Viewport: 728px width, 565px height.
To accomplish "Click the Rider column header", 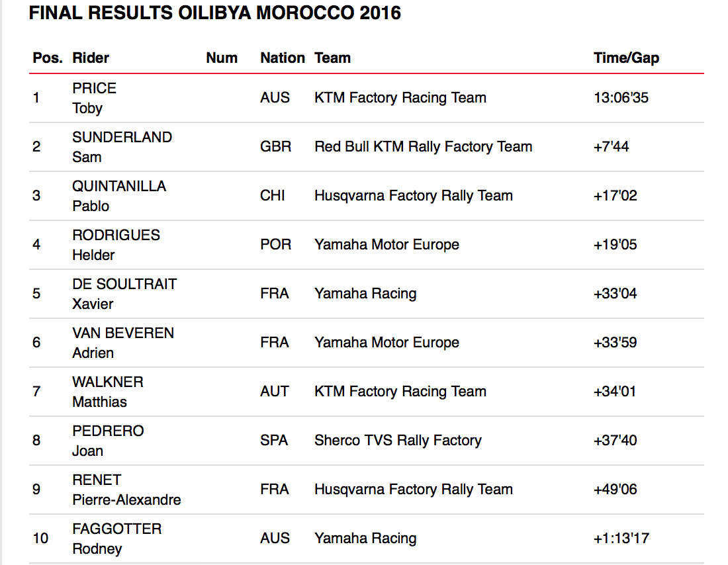I will coord(91,58).
